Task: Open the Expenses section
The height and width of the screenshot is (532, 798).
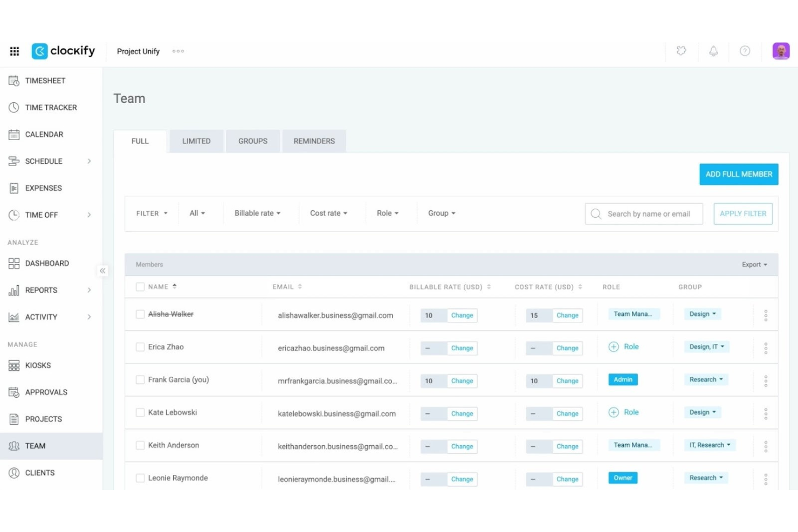Action: pos(43,188)
